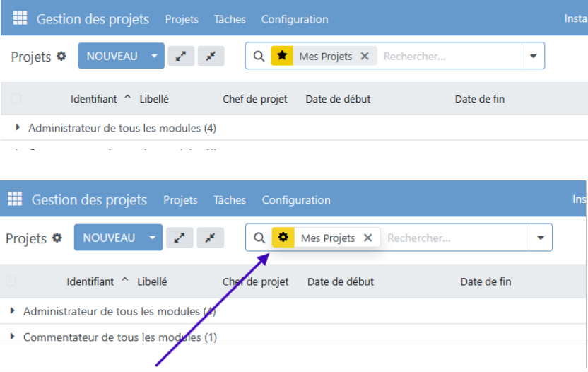Open Tâches menu in upper navigation bar

(x=230, y=19)
